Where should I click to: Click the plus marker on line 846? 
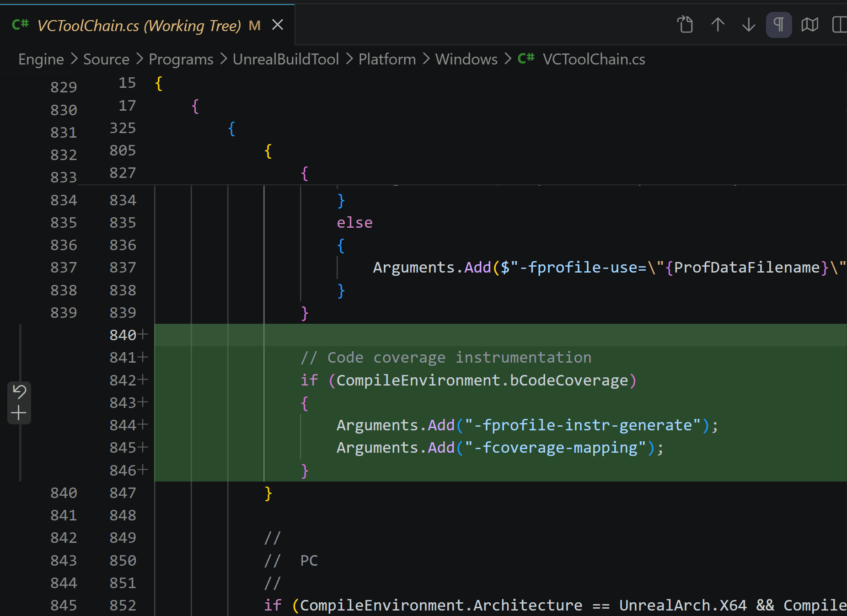tap(143, 470)
